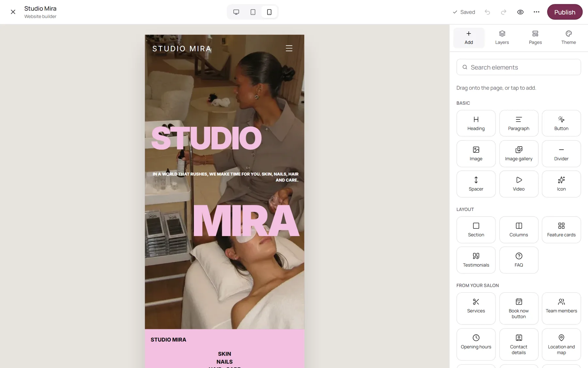
Task: Add a Divider element
Action: click(561, 154)
